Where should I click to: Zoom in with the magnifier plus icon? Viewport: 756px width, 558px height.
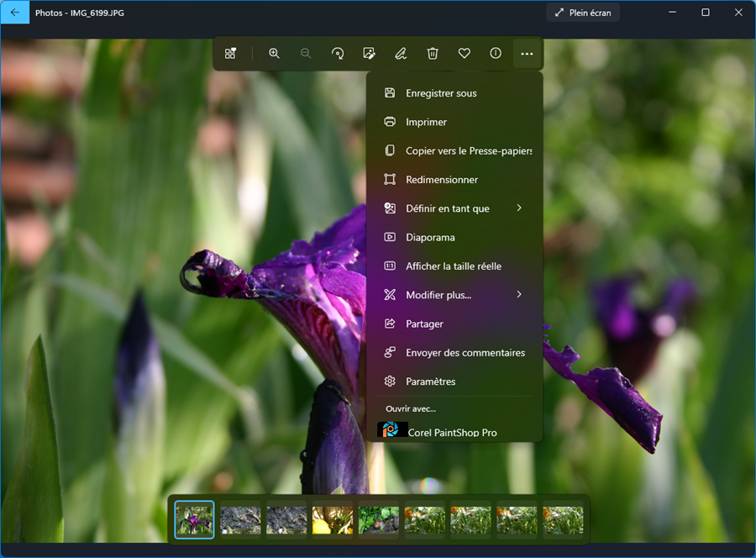point(274,54)
